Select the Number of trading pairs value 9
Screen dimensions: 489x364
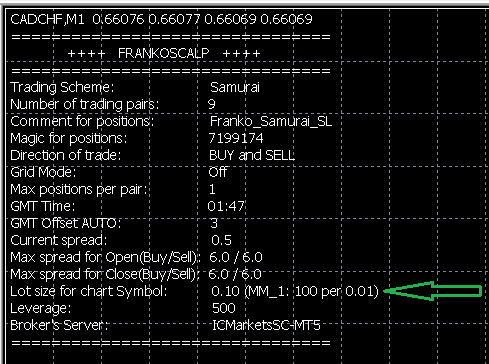coord(212,104)
